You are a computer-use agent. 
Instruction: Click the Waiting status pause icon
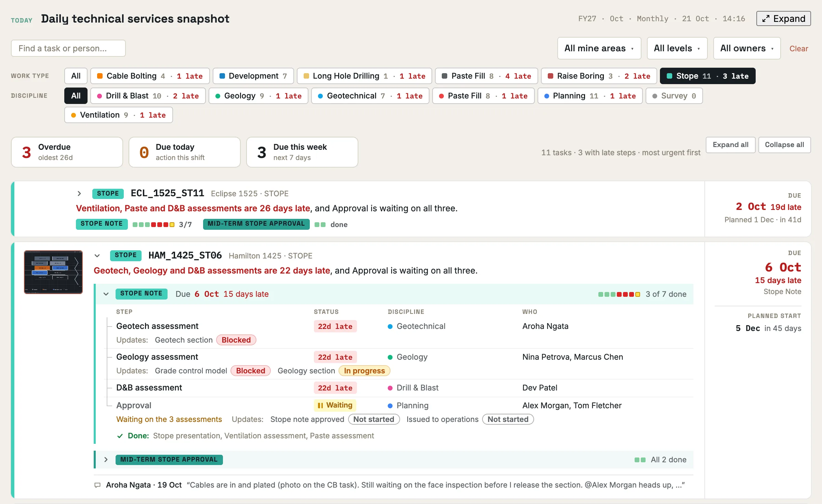pos(320,406)
